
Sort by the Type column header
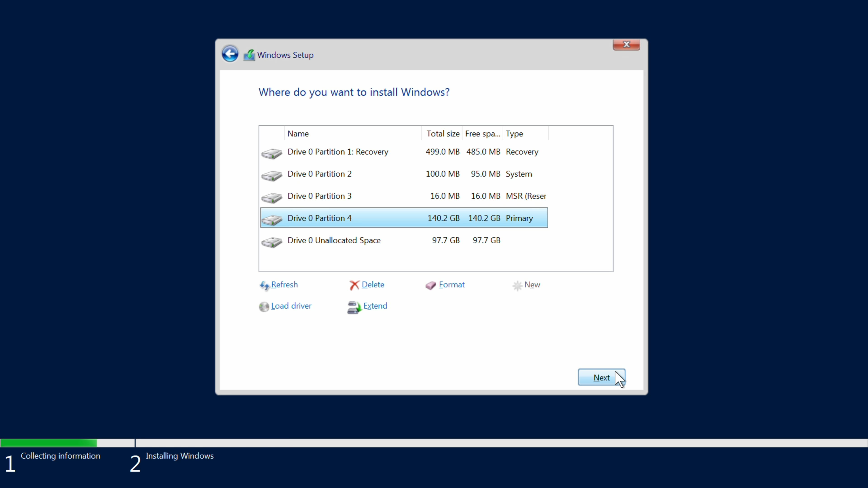click(526, 133)
